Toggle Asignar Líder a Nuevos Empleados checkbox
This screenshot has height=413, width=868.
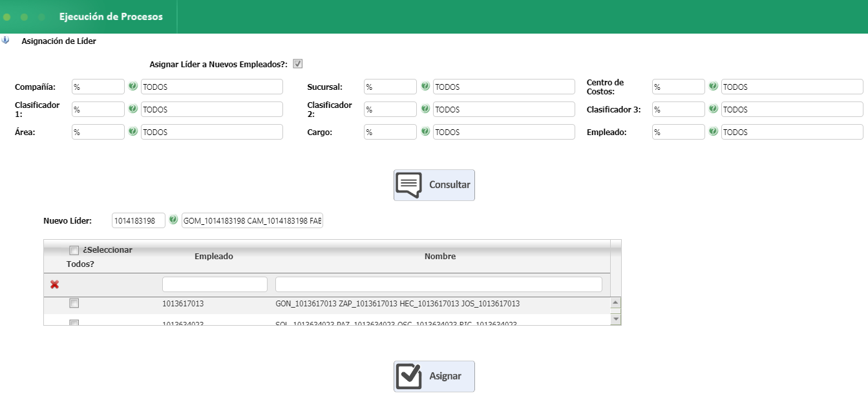click(x=298, y=64)
